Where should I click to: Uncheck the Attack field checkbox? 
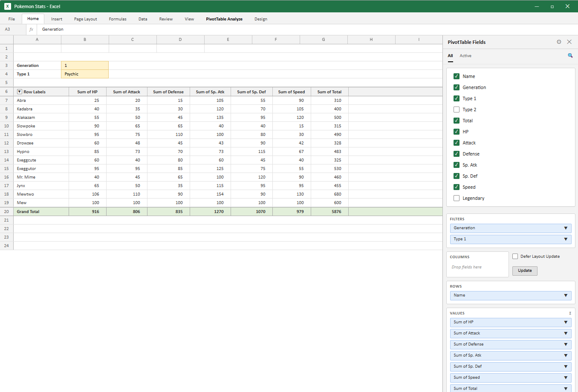457,143
